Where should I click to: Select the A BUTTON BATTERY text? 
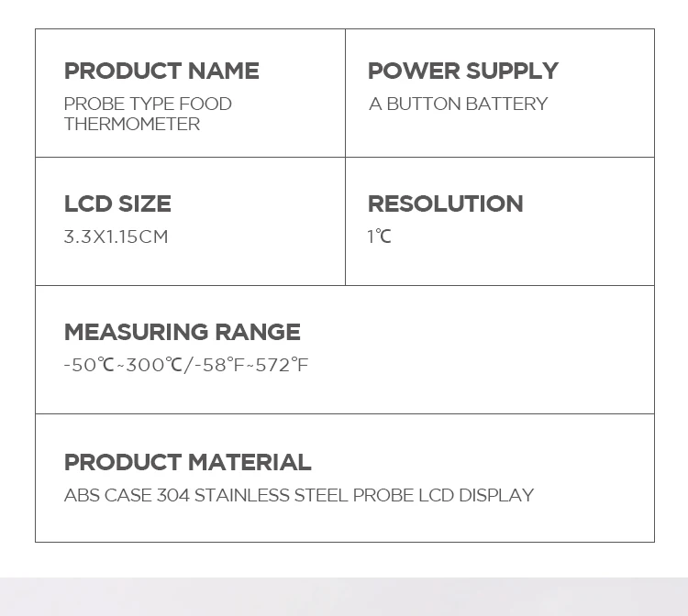[x=458, y=104]
